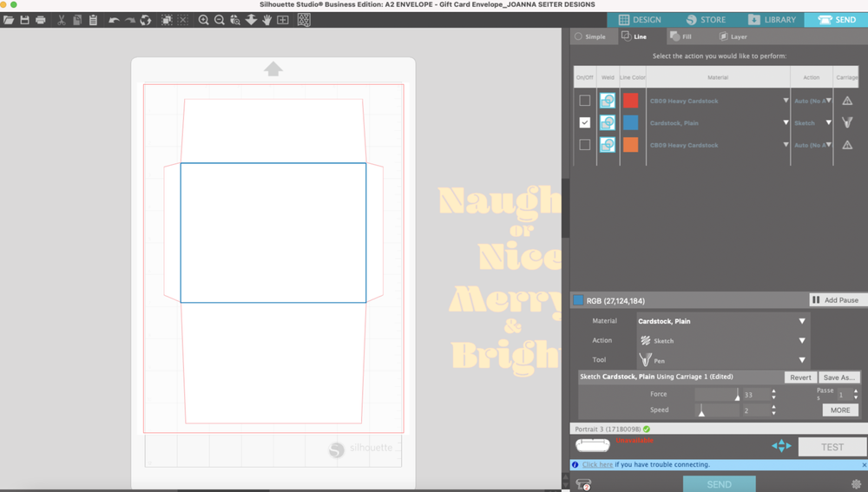
Task: Toggle weld icon for the blue line row
Action: (x=608, y=122)
